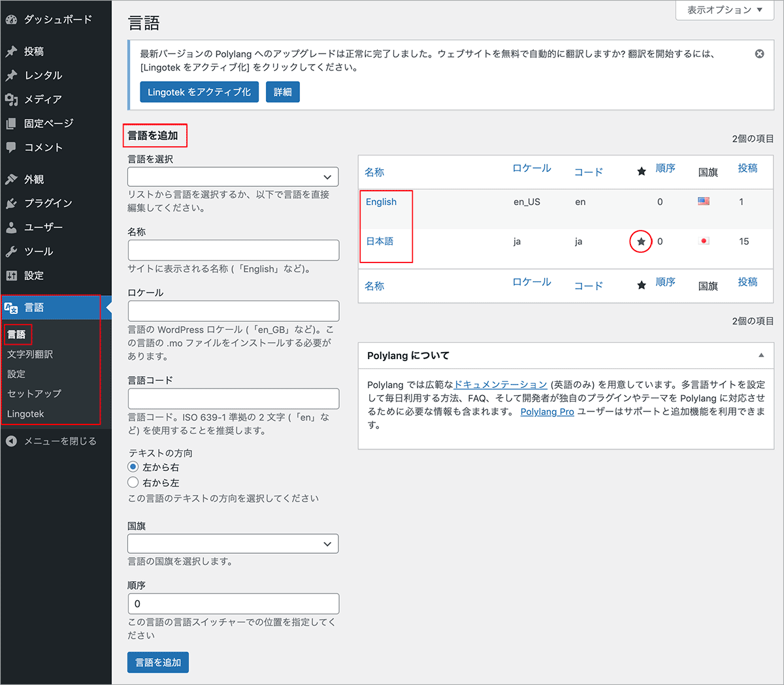
Task: Click the default language star for 日本語
Action: point(641,242)
